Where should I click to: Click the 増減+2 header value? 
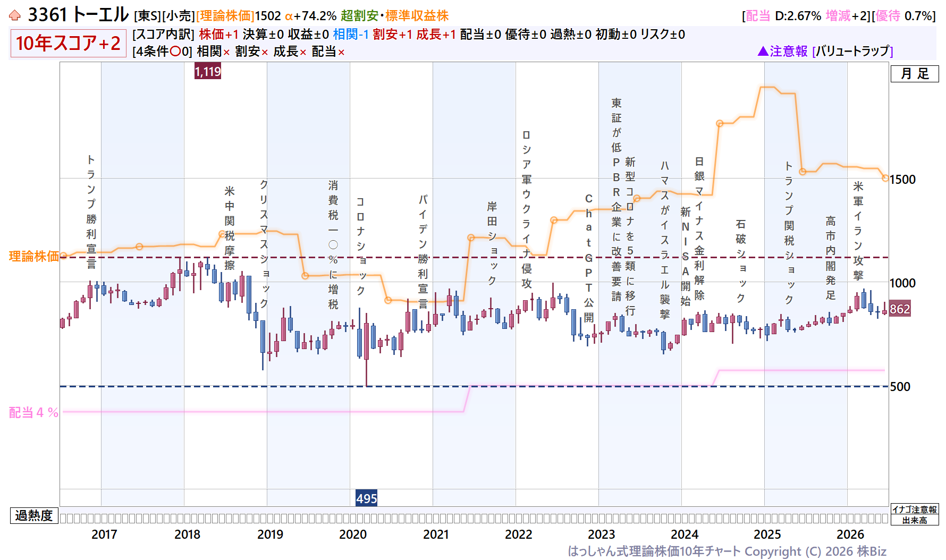847,16
